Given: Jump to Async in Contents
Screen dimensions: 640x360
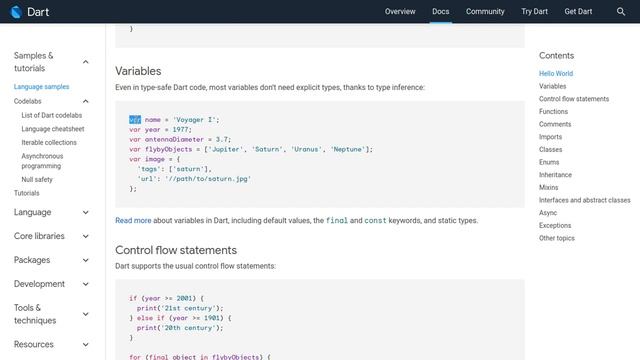Looking at the screenshot, I should [x=548, y=213].
